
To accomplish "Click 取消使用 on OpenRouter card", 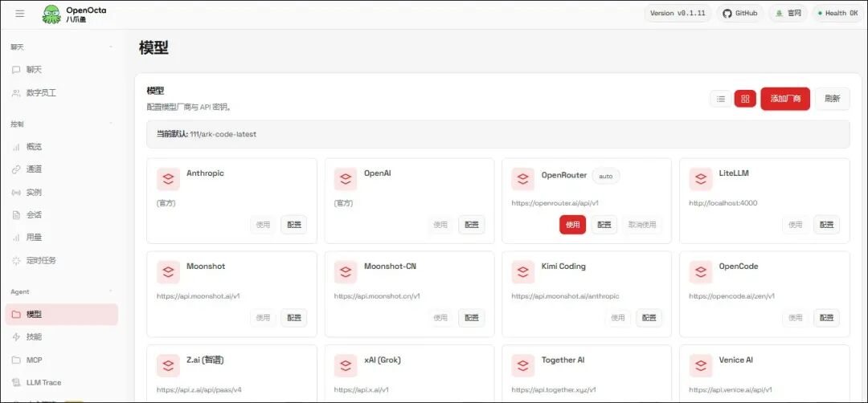I will tap(641, 225).
